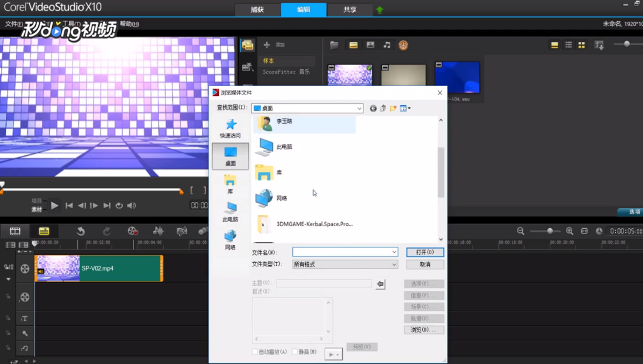Click the music track note icon

click(25, 348)
